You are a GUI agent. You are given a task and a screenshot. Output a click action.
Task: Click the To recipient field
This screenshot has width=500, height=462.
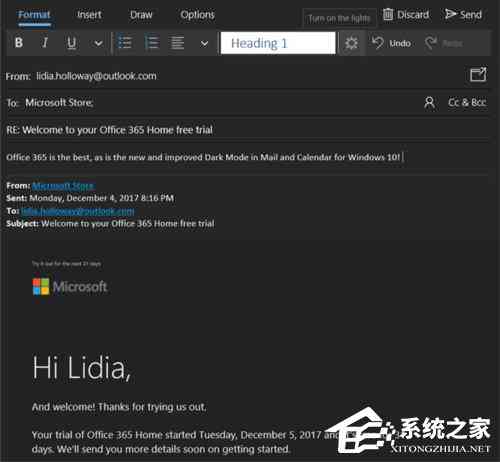213,103
